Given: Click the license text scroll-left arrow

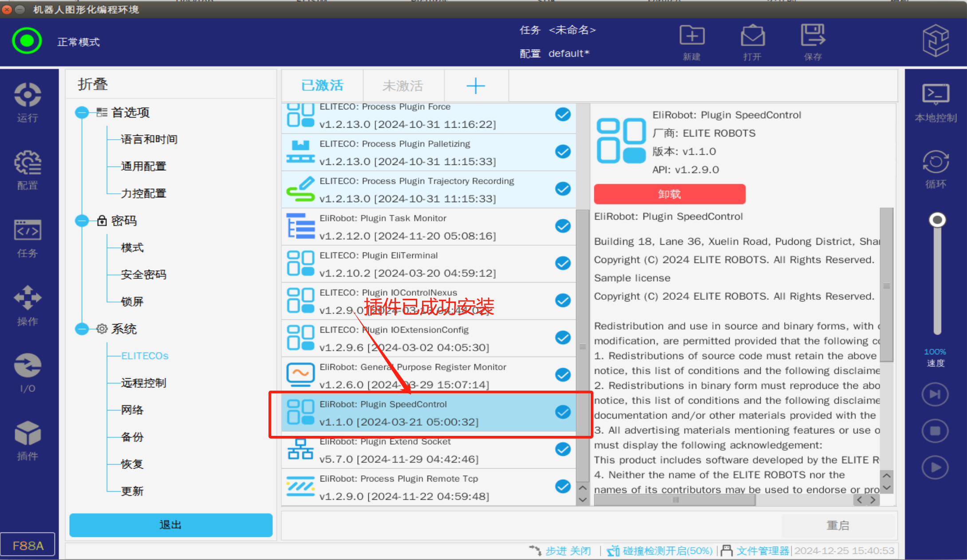Looking at the screenshot, I should pyautogui.click(x=860, y=500).
